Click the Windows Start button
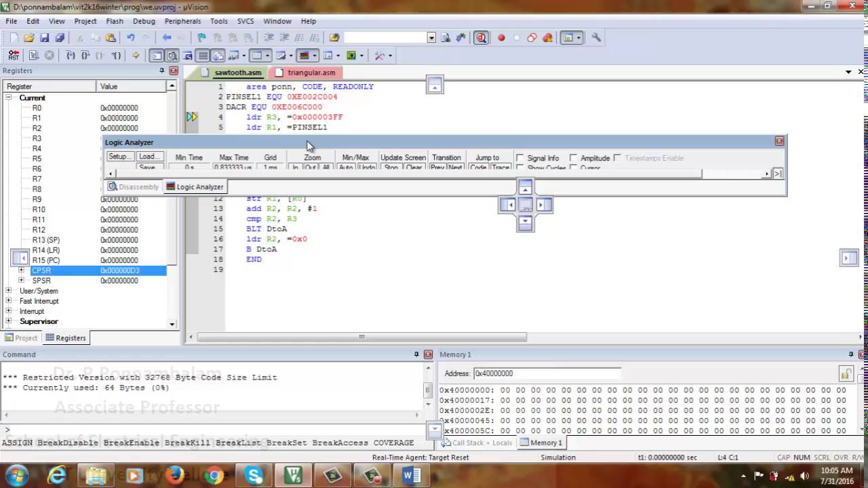The image size is (868, 488). point(16,475)
